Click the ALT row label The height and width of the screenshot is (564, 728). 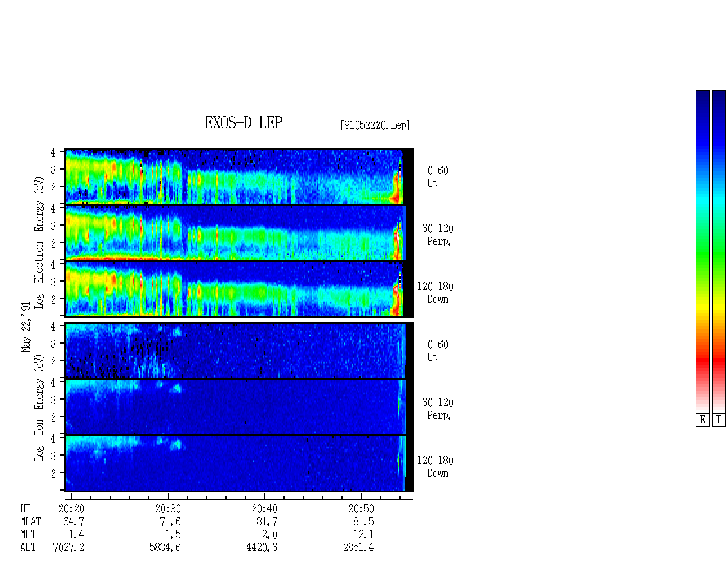pyautogui.click(x=28, y=548)
